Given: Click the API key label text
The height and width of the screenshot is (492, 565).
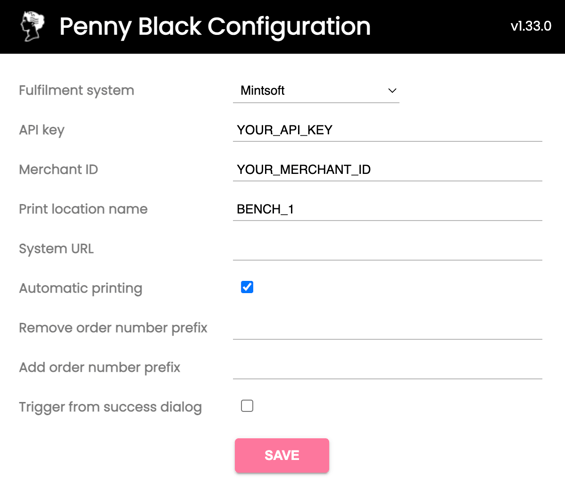Looking at the screenshot, I should click(x=42, y=130).
